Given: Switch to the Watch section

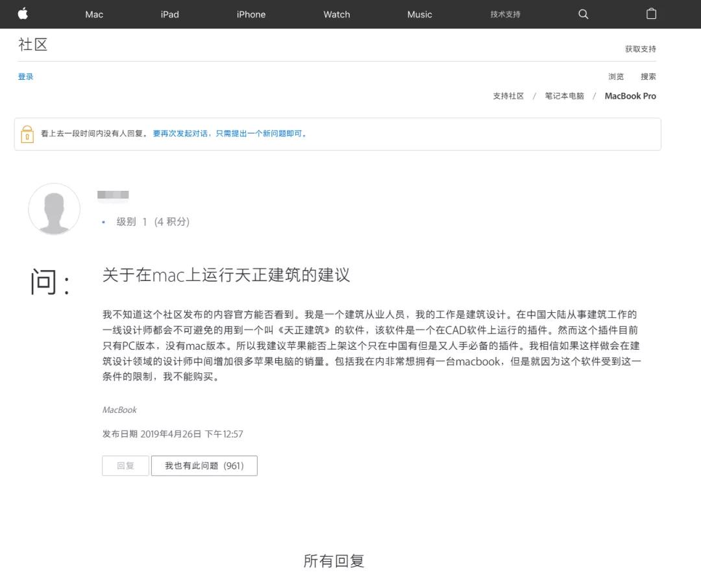Looking at the screenshot, I should (336, 14).
